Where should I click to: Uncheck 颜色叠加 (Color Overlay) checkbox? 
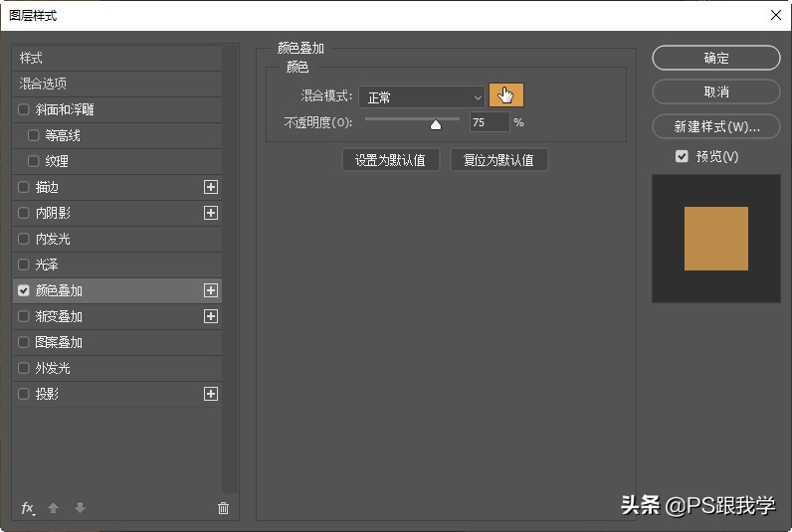click(x=23, y=290)
